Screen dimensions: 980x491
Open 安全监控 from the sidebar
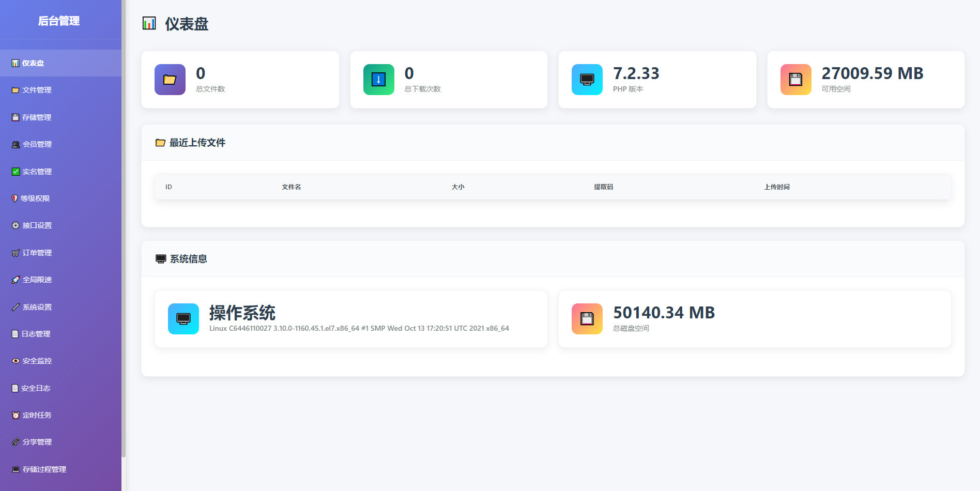click(x=36, y=361)
